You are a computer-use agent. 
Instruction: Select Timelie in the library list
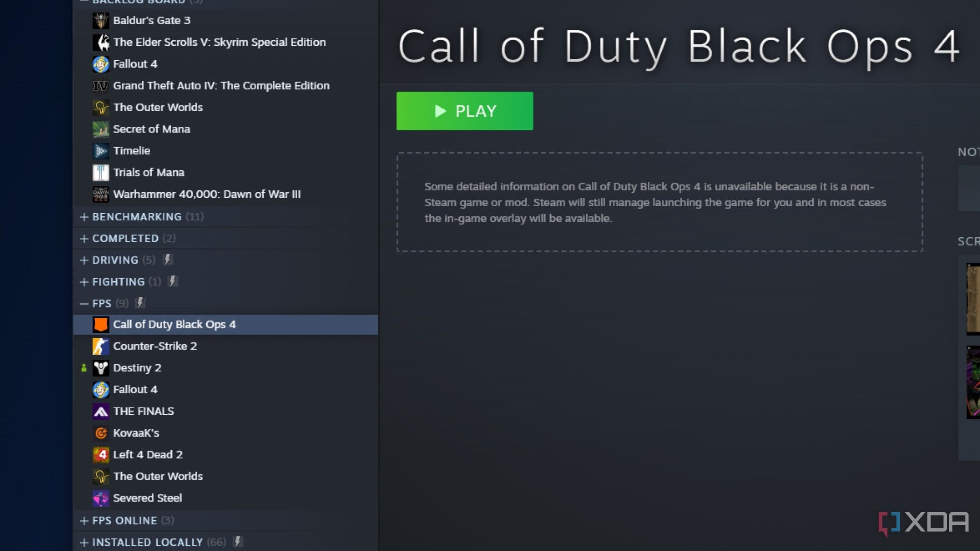click(225, 151)
